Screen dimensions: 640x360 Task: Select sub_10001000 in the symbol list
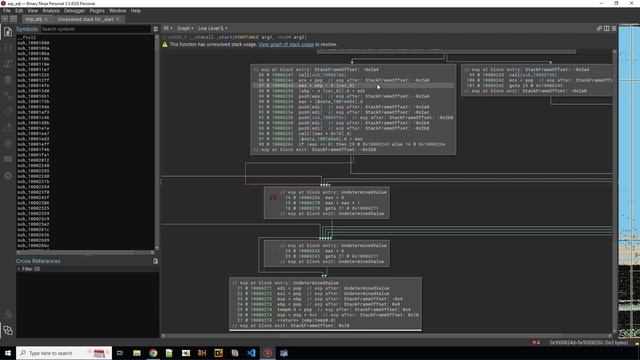coord(33,43)
